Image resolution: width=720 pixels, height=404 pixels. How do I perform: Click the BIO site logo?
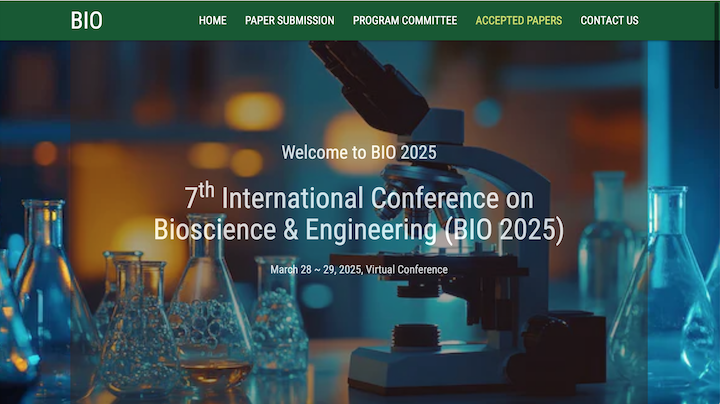coord(86,20)
